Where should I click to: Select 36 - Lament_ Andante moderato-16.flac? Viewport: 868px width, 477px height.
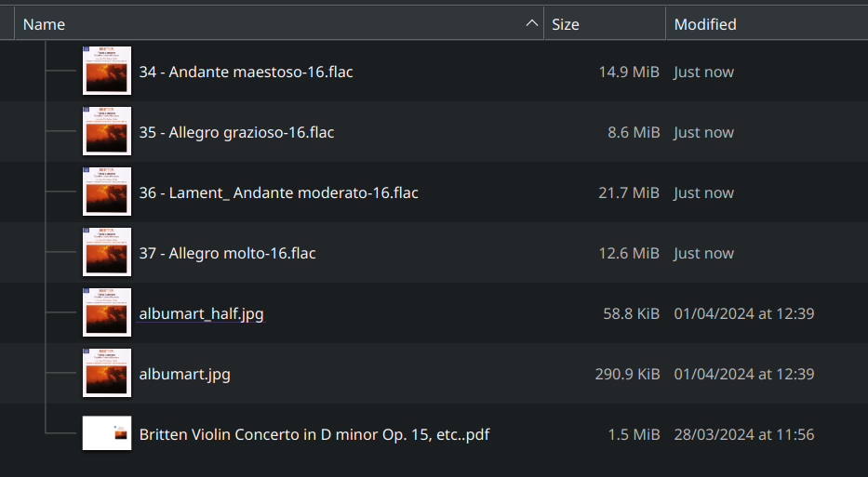278,192
